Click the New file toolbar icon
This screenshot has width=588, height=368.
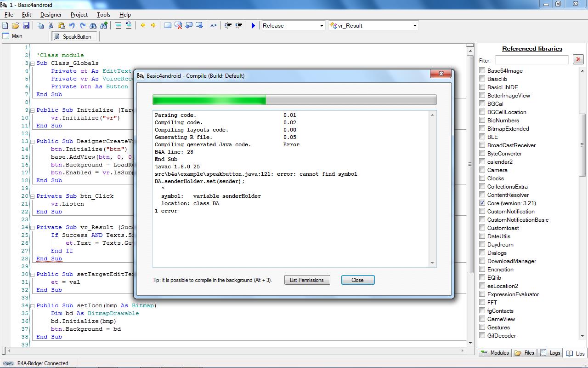[x=6, y=26]
